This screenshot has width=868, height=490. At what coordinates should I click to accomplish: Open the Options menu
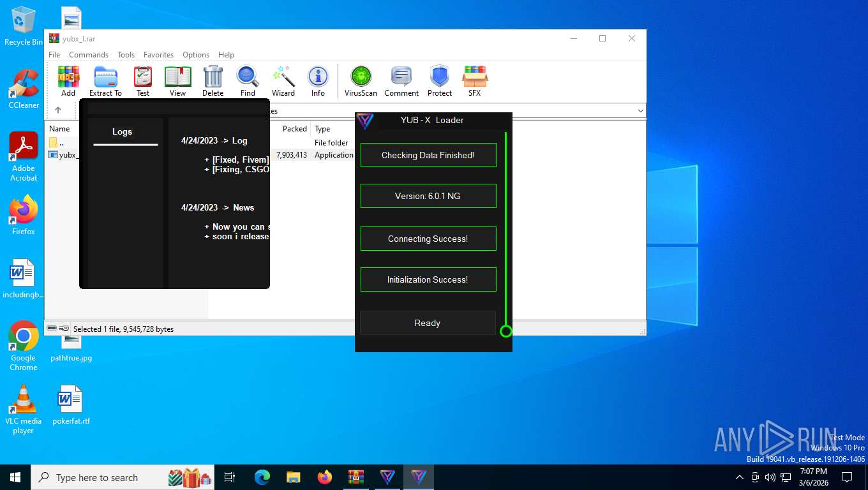coord(196,55)
